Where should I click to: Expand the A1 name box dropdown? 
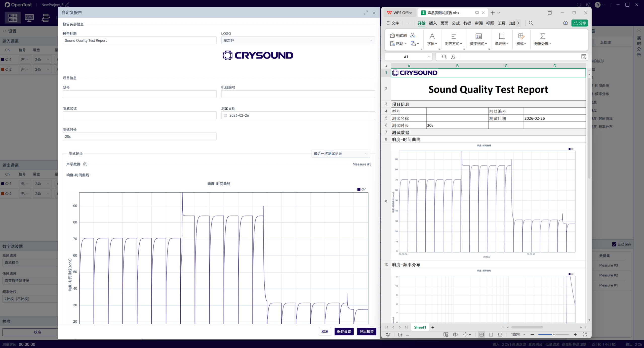(429, 57)
